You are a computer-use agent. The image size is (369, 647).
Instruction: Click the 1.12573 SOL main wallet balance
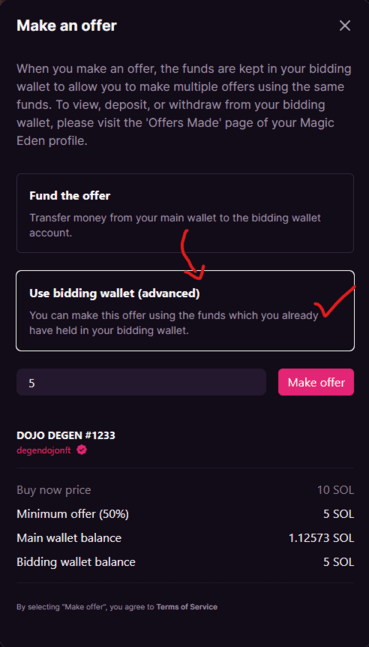(321, 538)
